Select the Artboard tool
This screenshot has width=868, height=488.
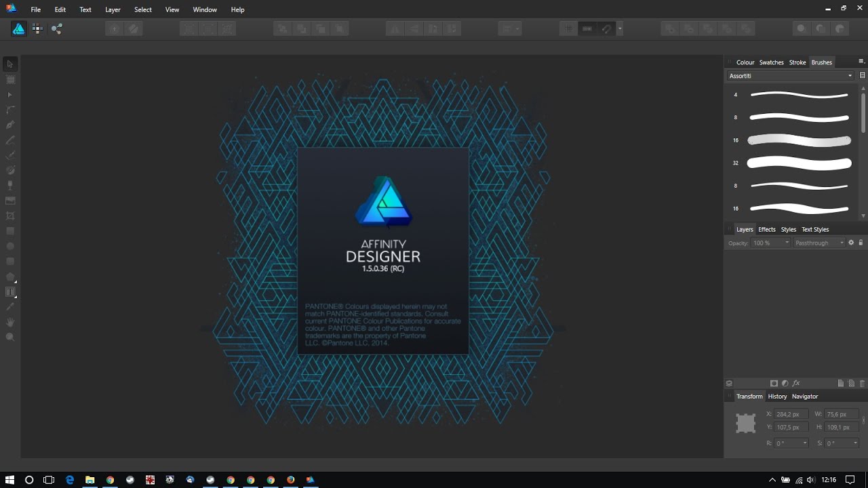click(x=10, y=80)
